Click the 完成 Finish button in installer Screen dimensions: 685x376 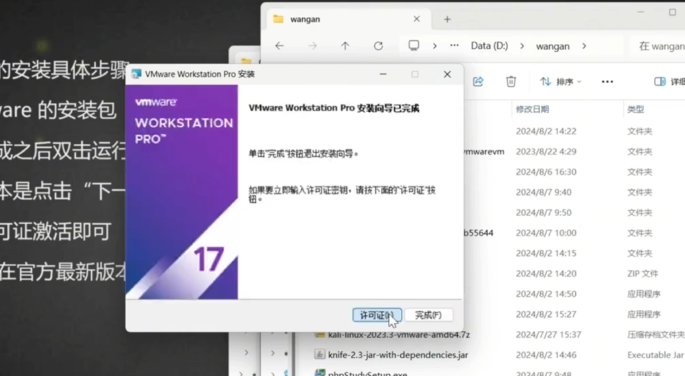pyautogui.click(x=428, y=315)
